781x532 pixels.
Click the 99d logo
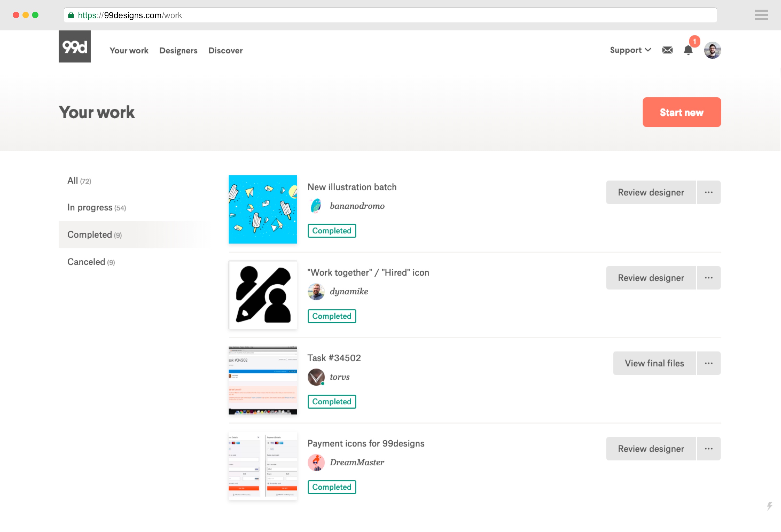(75, 46)
